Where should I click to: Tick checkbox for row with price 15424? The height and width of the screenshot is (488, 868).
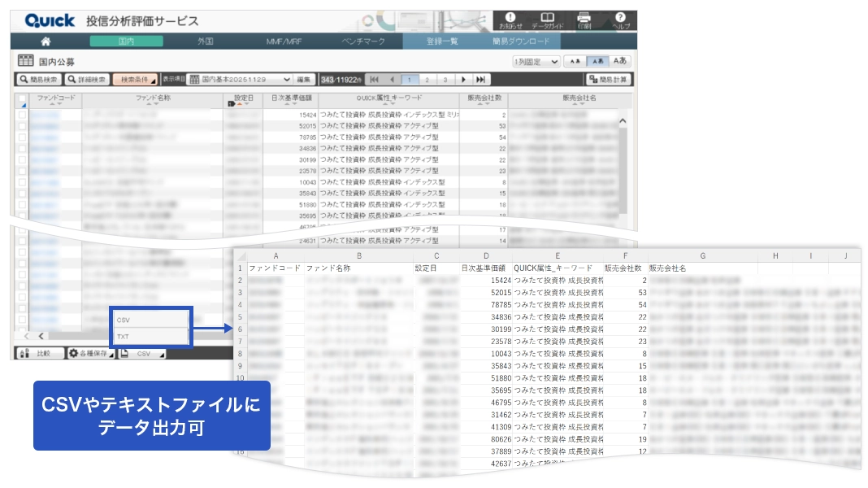[22, 115]
